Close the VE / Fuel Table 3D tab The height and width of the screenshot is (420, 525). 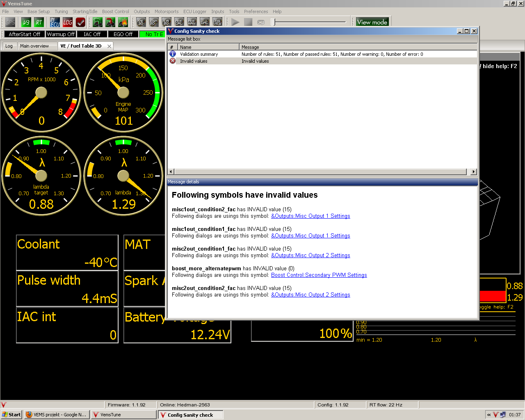pos(109,46)
